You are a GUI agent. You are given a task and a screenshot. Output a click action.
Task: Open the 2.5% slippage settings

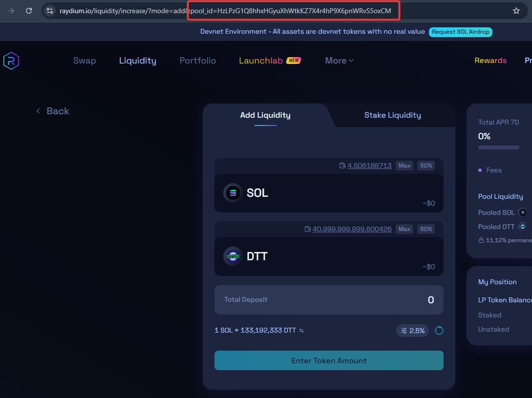coord(413,331)
